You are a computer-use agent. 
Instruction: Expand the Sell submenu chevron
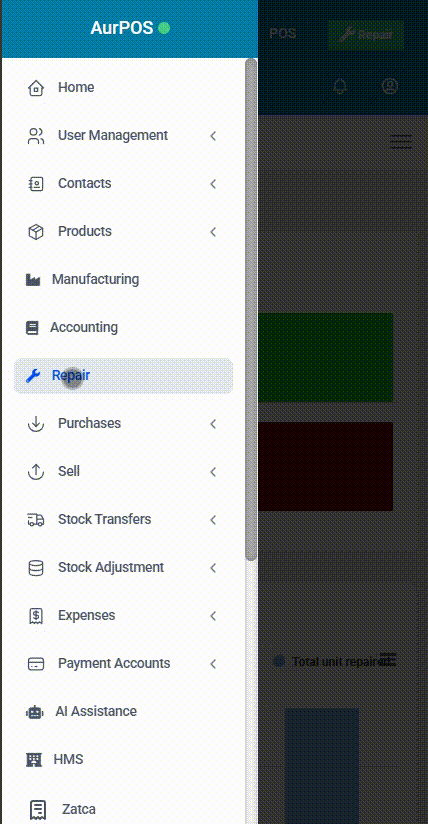[213, 472]
